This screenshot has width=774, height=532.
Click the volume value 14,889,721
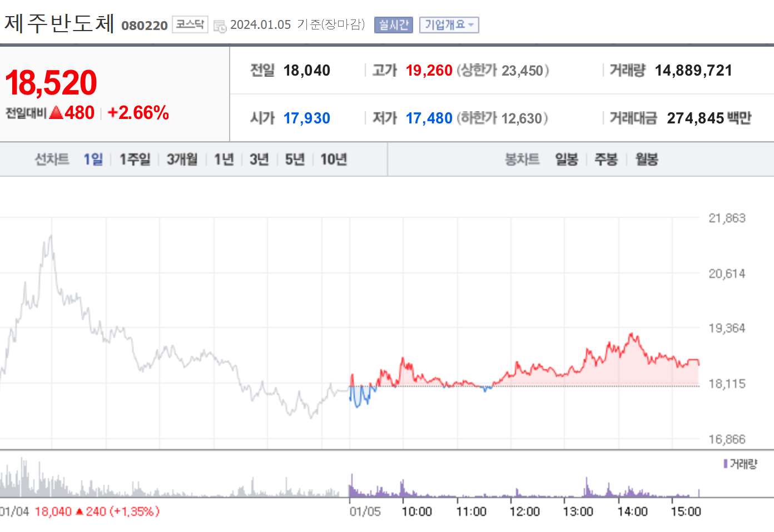(693, 71)
